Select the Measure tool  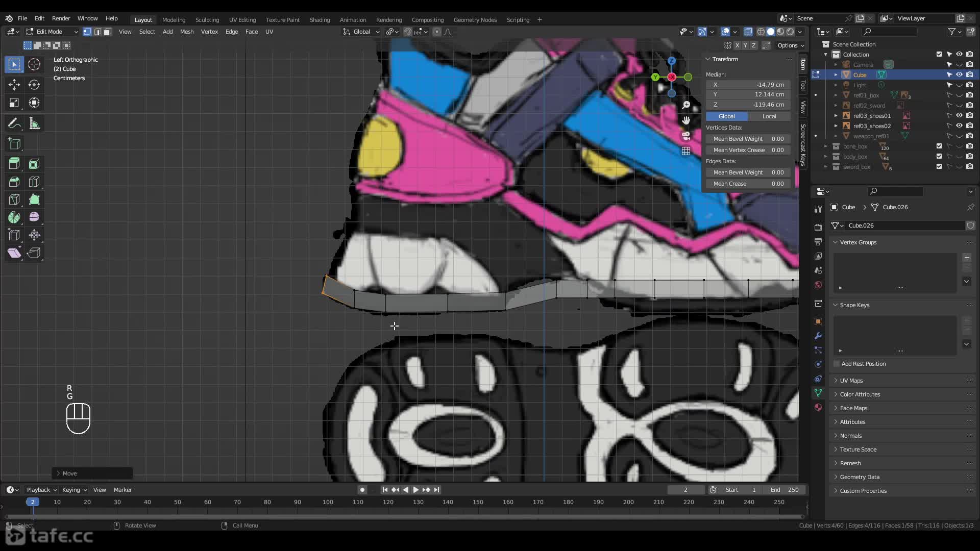(34, 123)
